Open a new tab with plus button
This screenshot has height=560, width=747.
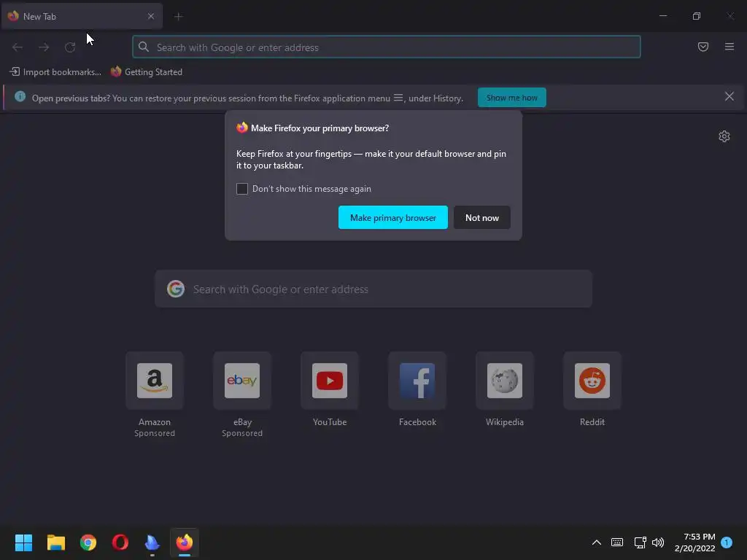[x=178, y=17]
